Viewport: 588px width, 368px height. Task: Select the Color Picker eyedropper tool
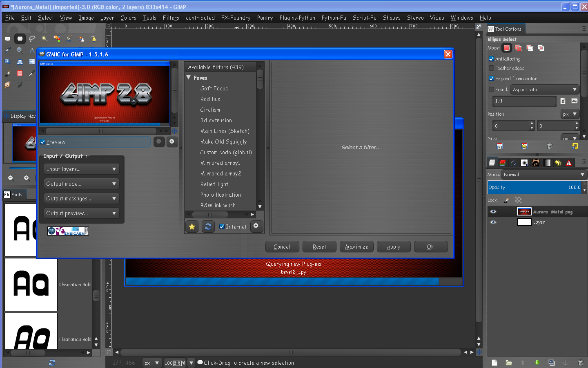click(7, 50)
